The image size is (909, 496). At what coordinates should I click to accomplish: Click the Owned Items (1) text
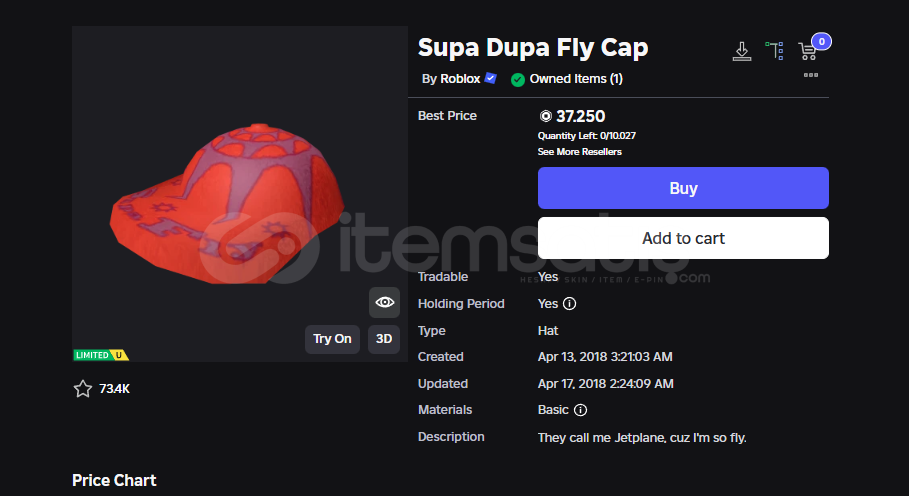tap(576, 79)
